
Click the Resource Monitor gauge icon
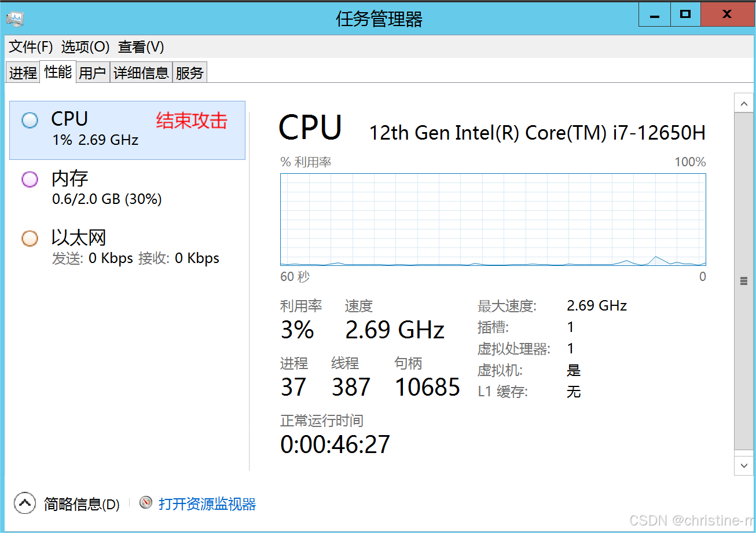pyautogui.click(x=146, y=503)
